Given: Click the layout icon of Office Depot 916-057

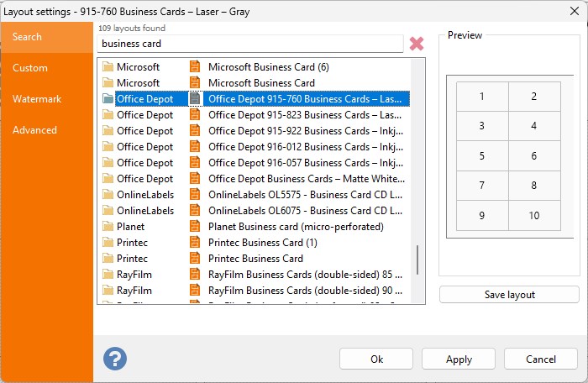Looking at the screenshot, I should point(195,163).
